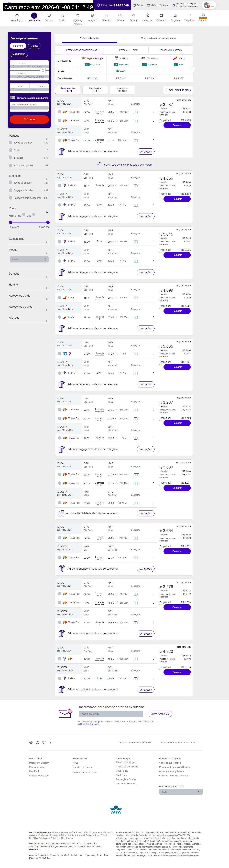Viewport: 229px width, 868px height.
Task: Click Comprar for the R$ 4.866 LATAM flight
Action: 177,199
